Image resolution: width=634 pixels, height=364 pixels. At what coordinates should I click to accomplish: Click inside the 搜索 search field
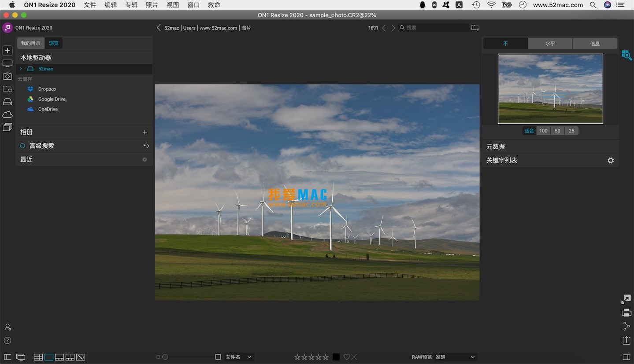click(434, 27)
